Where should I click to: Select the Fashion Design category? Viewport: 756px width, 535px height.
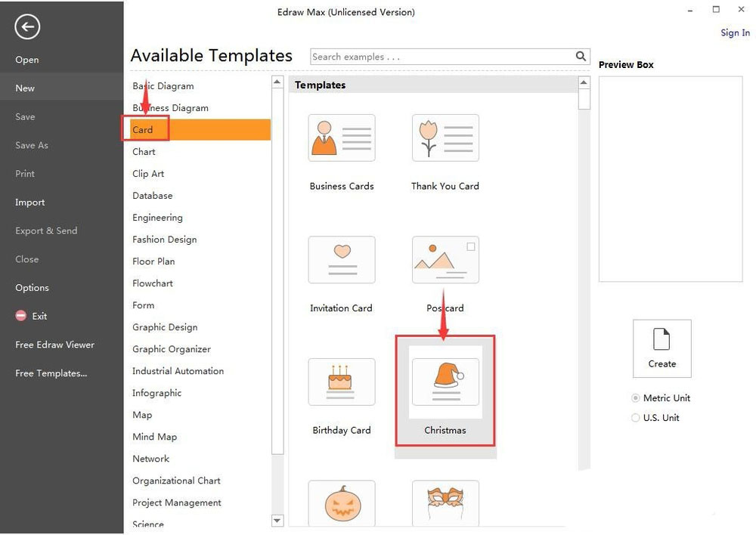[165, 240]
